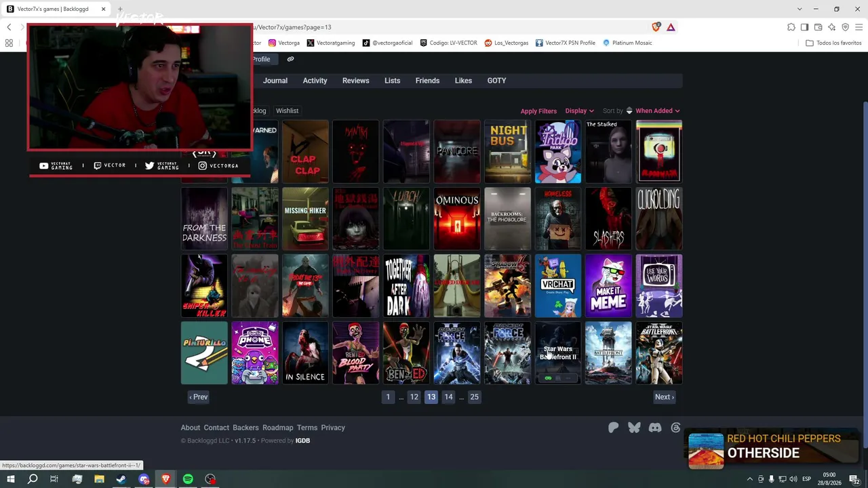Open the Bluesky butterfly icon link
The height and width of the screenshot is (488, 868).
634,428
